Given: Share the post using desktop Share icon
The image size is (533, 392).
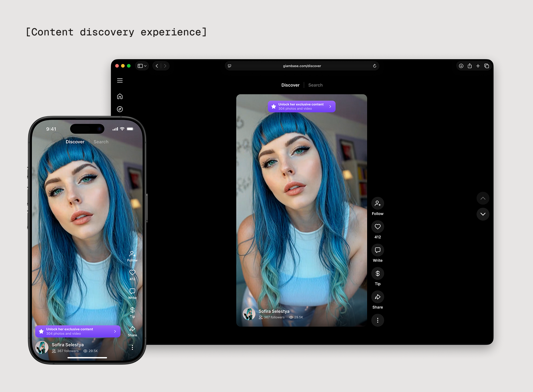Looking at the screenshot, I should pos(377,297).
